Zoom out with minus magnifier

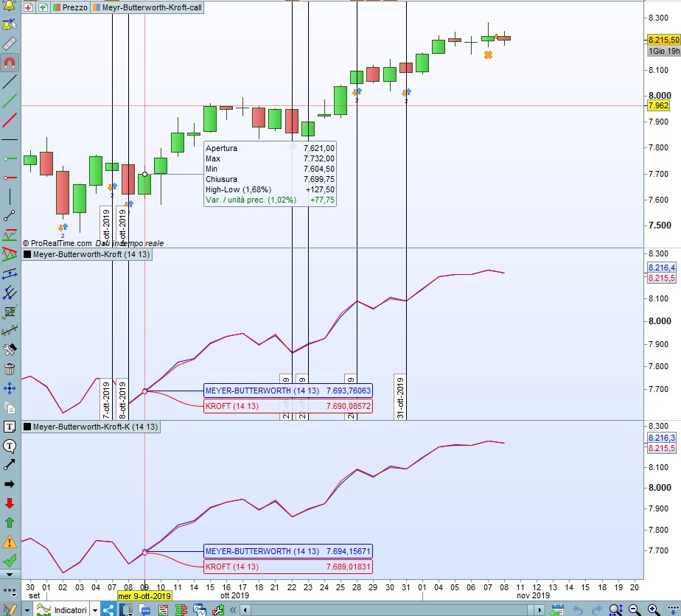tap(634, 610)
